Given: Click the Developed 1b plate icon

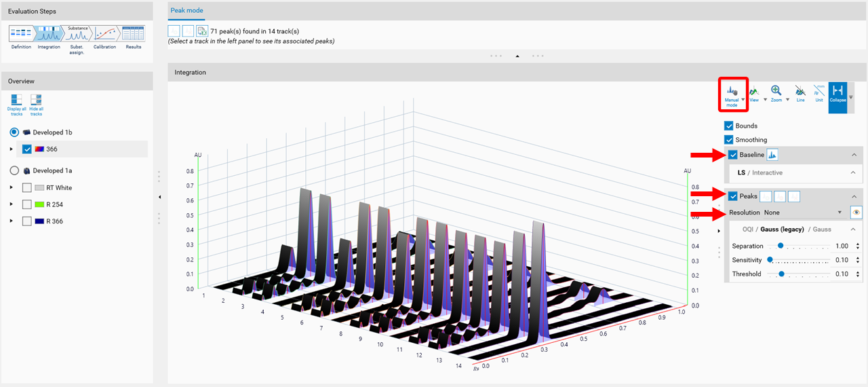Looking at the screenshot, I should pos(26,132).
